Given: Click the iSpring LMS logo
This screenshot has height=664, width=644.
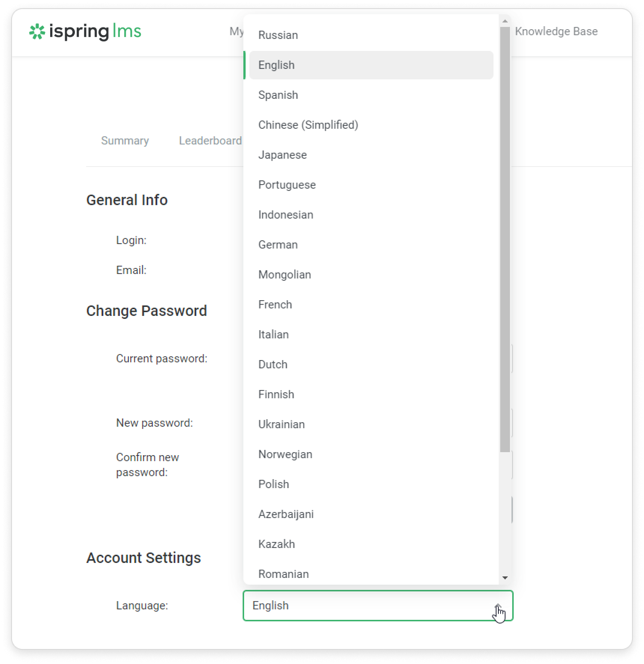Looking at the screenshot, I should [85, 32].
